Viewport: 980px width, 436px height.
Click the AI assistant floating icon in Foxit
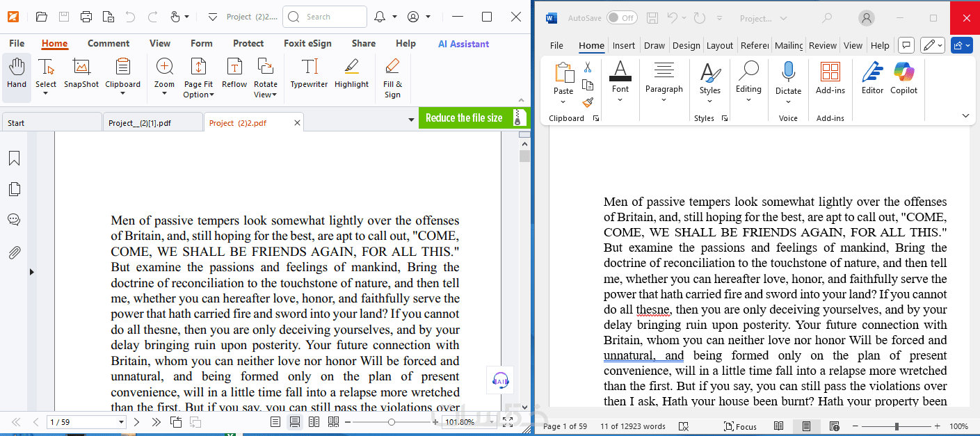tap(500, 380)
